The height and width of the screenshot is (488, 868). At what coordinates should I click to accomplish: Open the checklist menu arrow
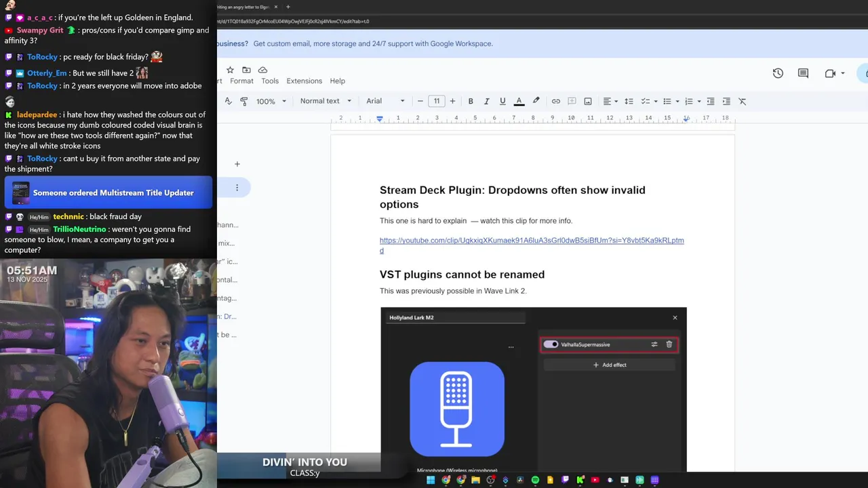[x=656, y=101]
